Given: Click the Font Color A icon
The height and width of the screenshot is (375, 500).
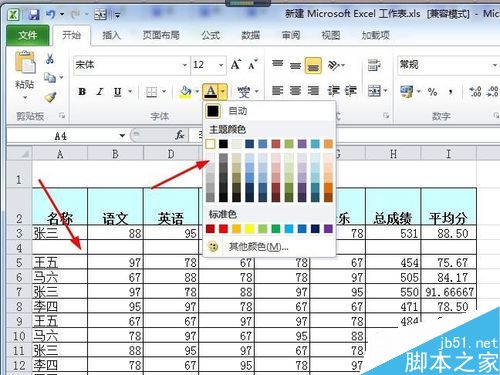Looking at the screenshot, I should pos(211,91).
